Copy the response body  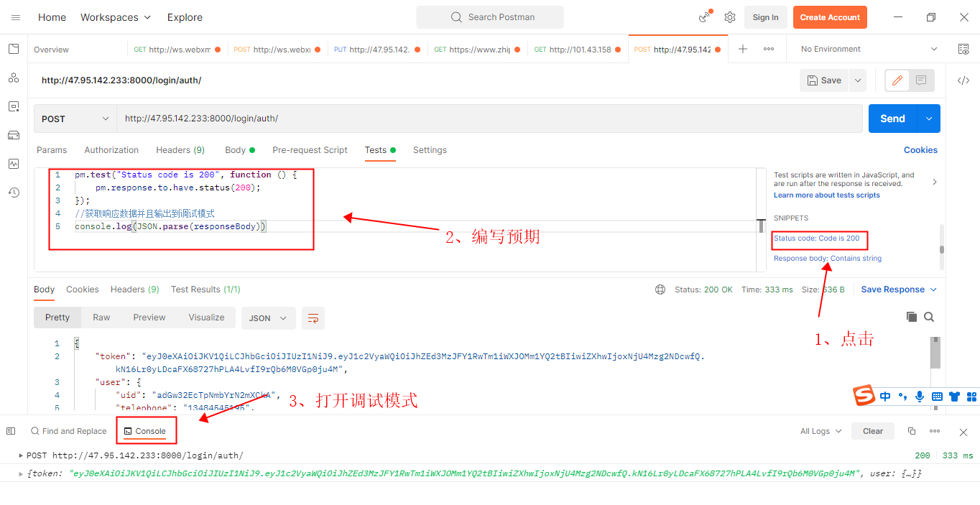pos(912,317)
